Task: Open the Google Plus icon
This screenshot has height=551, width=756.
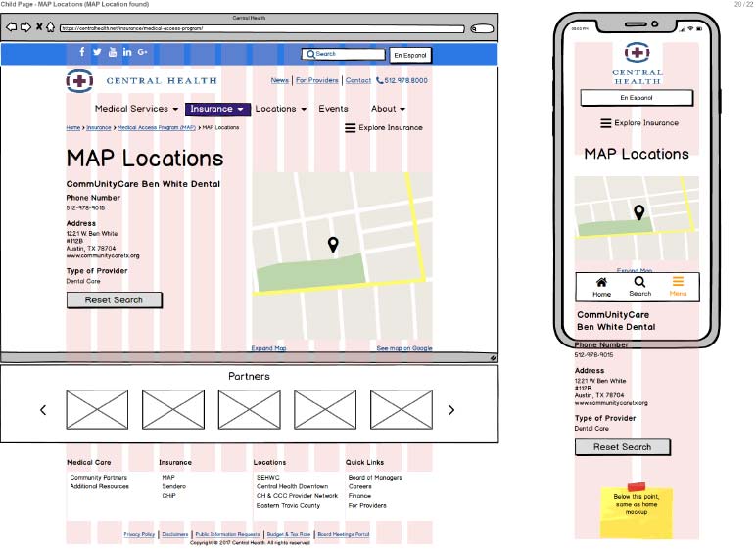Action: (x=142, y=52)
